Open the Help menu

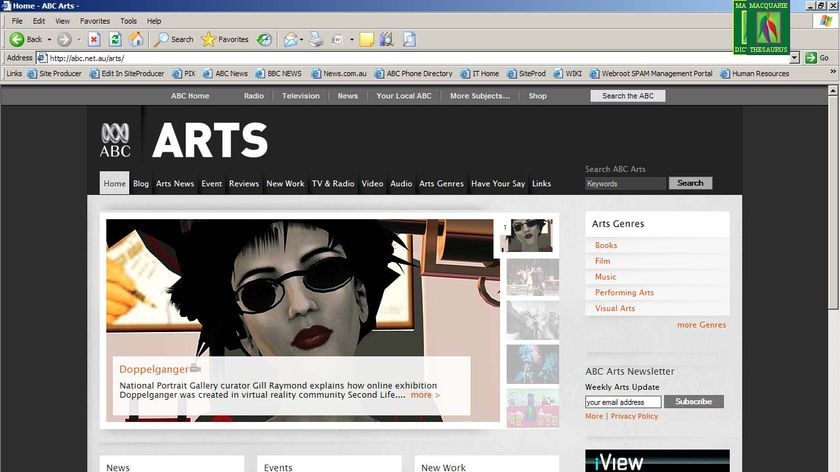pos(154,21)
